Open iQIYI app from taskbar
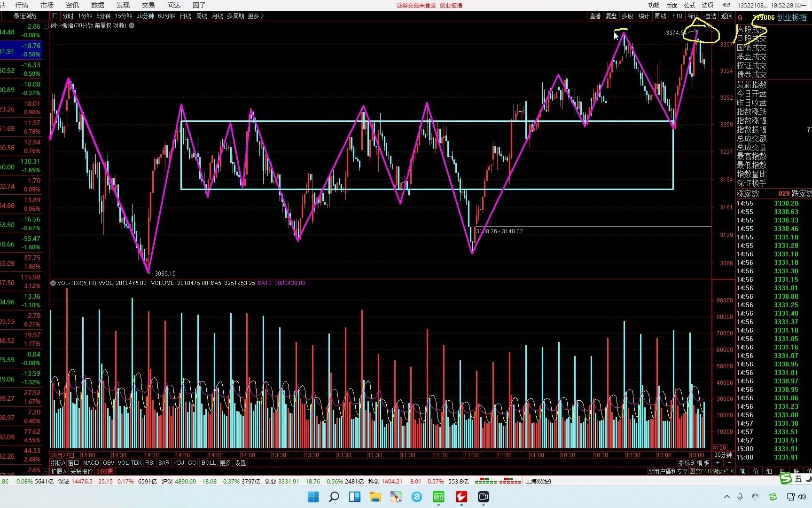This screenshot has height=508, width=812. click(438, 497)
